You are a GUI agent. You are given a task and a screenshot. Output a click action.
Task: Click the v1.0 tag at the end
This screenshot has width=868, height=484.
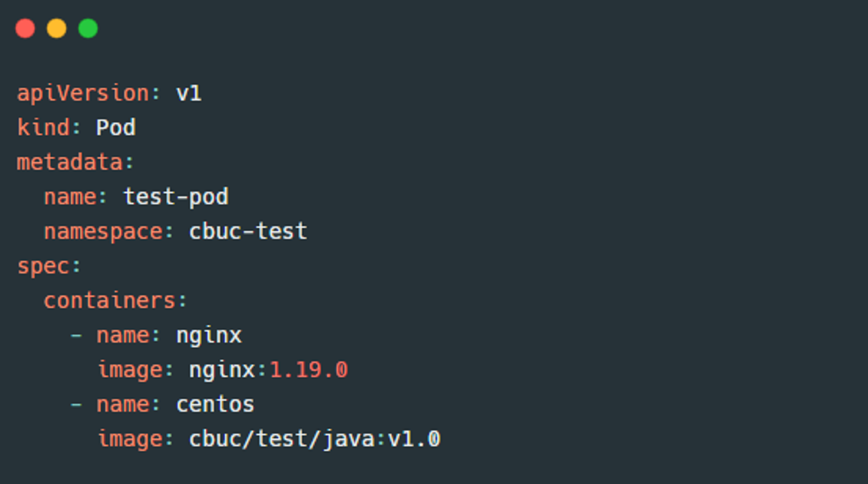(414, 439)
